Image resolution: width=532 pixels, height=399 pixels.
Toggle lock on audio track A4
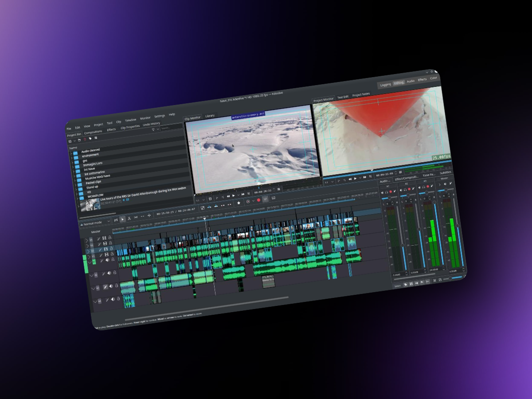[x=118, y=298]
